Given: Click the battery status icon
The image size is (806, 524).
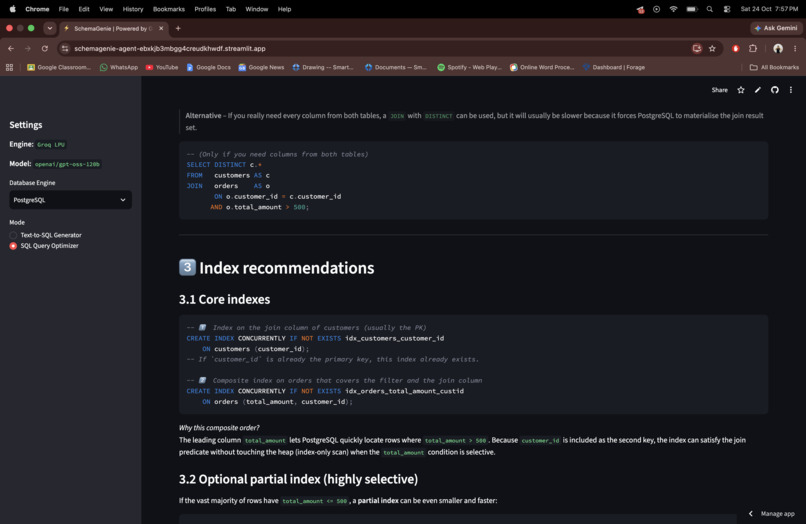Looking at the screenshot, I should (692, 9).
